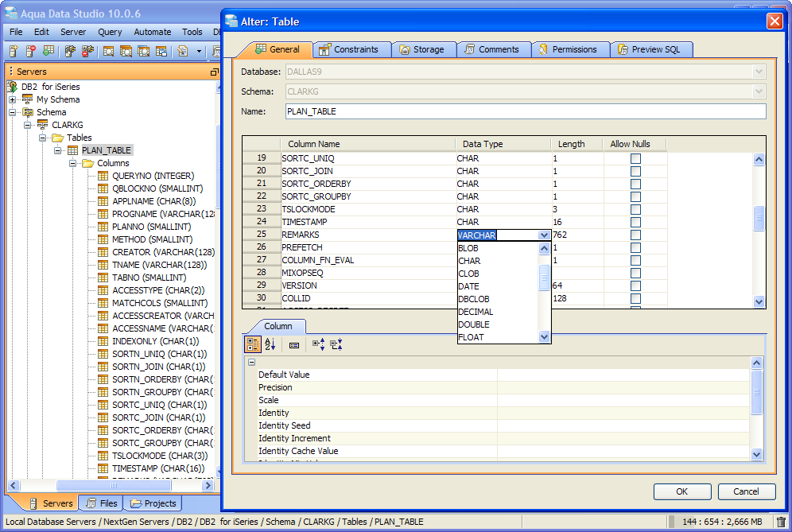Screen dimensions: 792x532
Task: Choose DECIMAL from data type list
Action: 498,312
